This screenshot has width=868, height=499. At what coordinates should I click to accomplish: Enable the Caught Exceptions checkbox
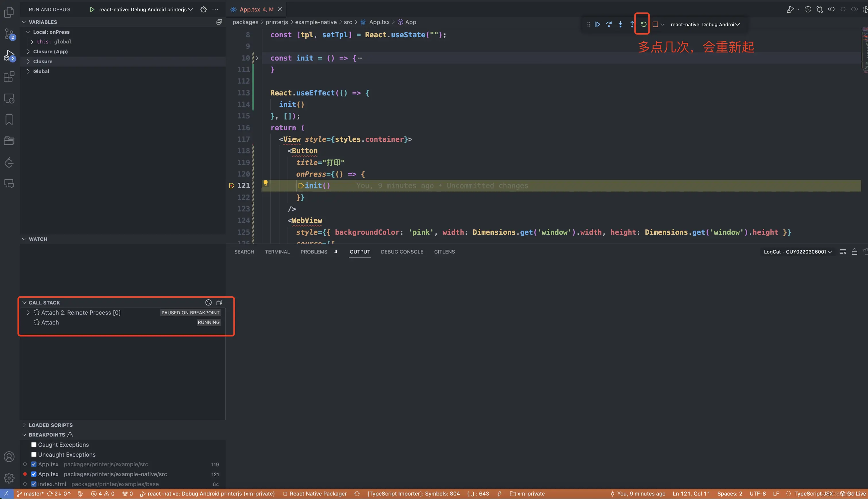coord(34,445)
